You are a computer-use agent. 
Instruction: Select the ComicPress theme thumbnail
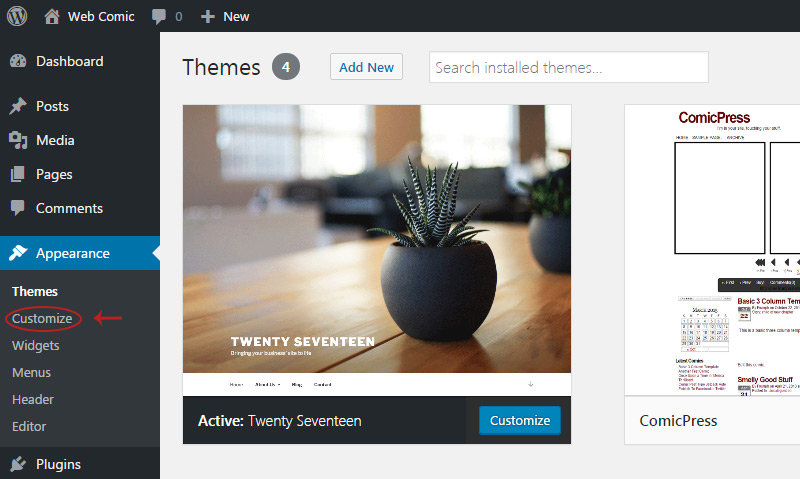712,250
